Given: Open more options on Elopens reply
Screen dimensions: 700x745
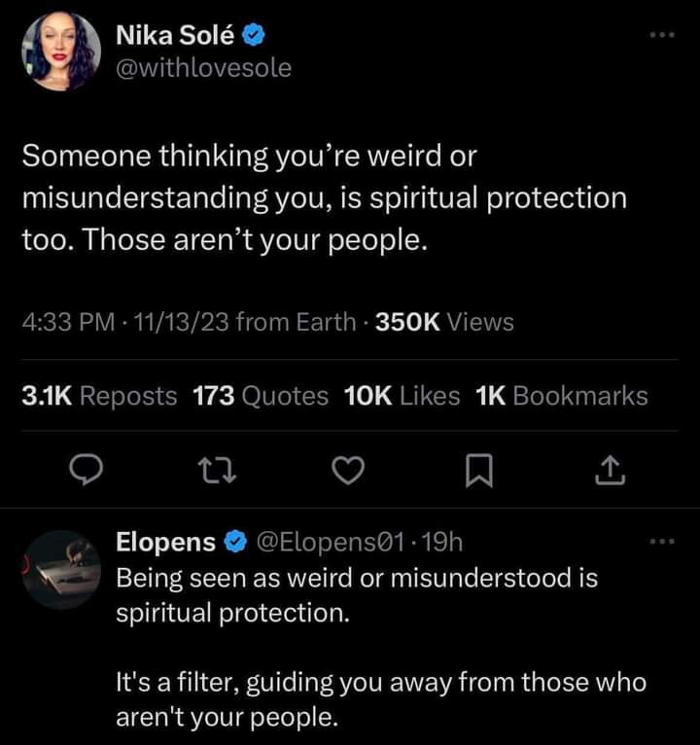Looking at the screenshot, I should tap(661, 541).
